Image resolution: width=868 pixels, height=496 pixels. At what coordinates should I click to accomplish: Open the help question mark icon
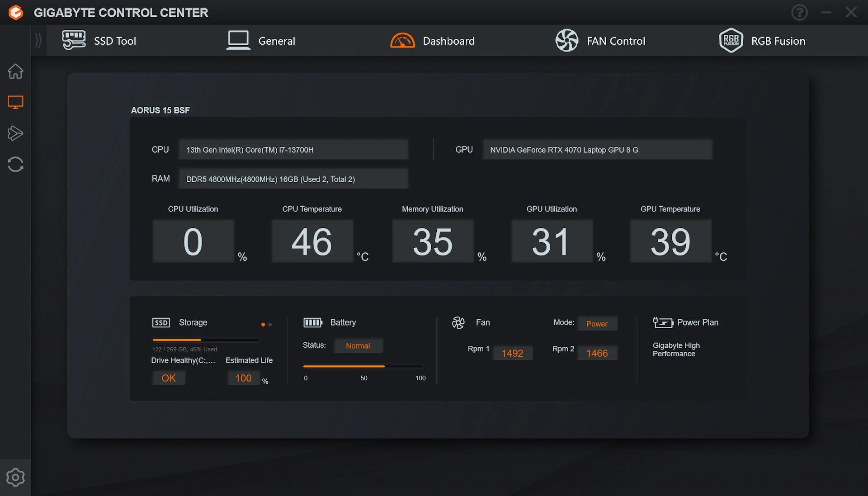tap(799, 12)
